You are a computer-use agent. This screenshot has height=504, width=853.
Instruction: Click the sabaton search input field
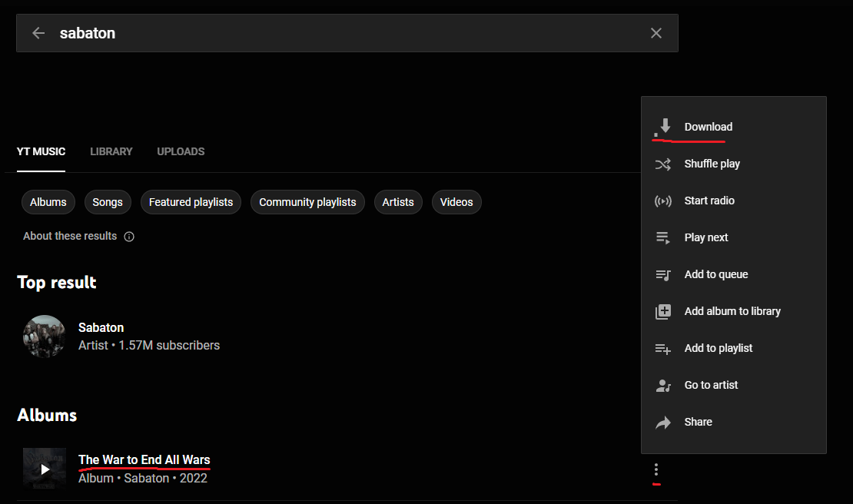pyautogui.click(x=347, y=33)
